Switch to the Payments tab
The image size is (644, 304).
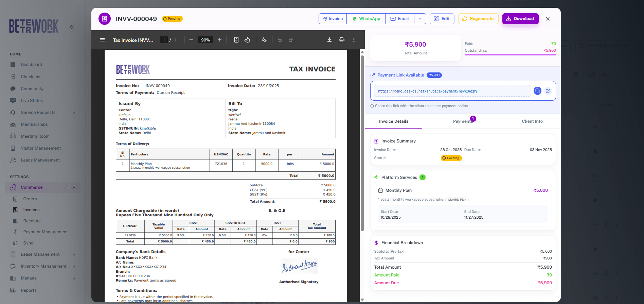[x=463, y=121]
